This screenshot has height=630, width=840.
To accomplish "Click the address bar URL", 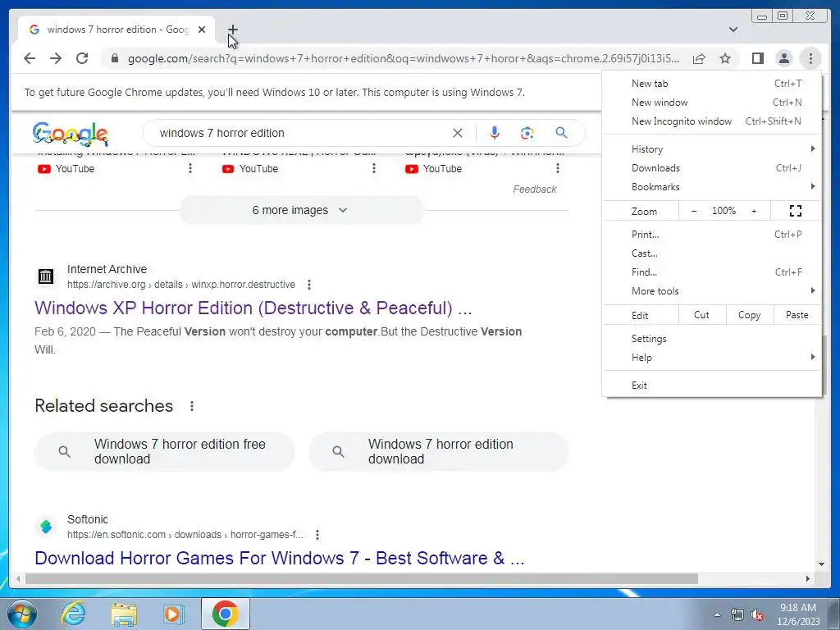I will tap(404, 58).
